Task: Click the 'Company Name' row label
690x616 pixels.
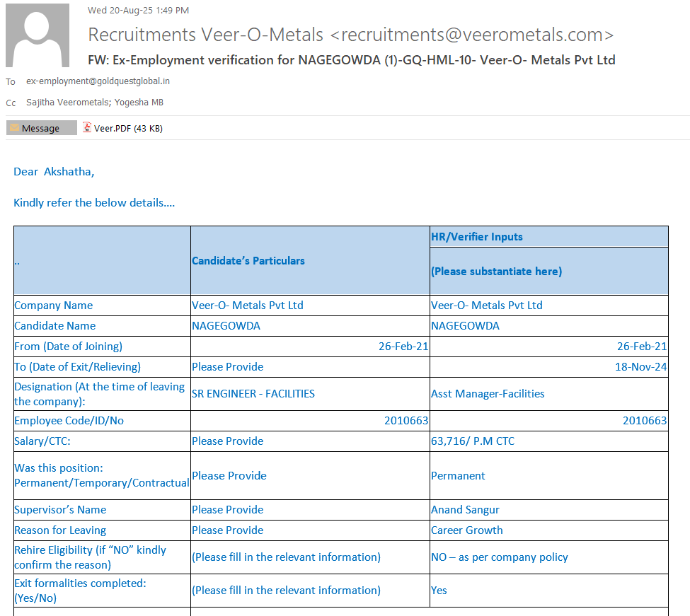Action: click(54, 305)
